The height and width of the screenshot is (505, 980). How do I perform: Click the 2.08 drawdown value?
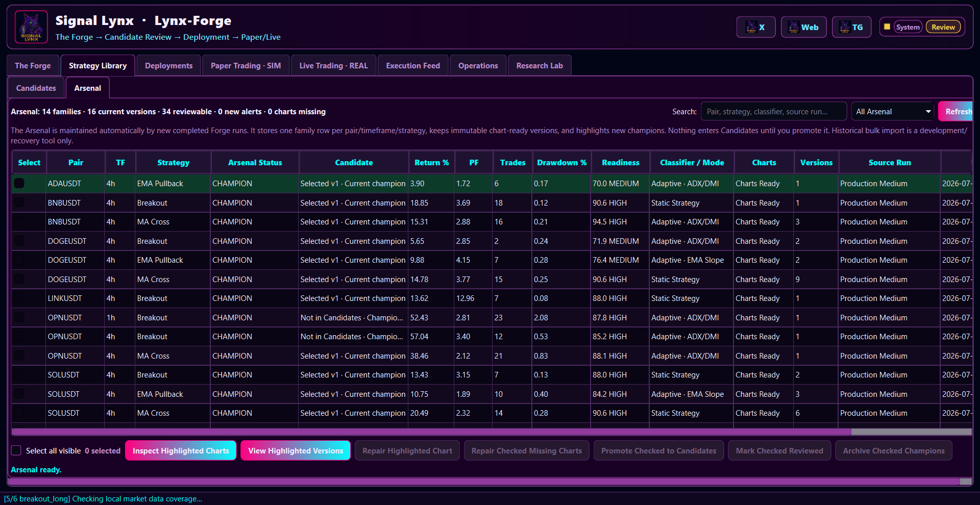coord(541,317)
